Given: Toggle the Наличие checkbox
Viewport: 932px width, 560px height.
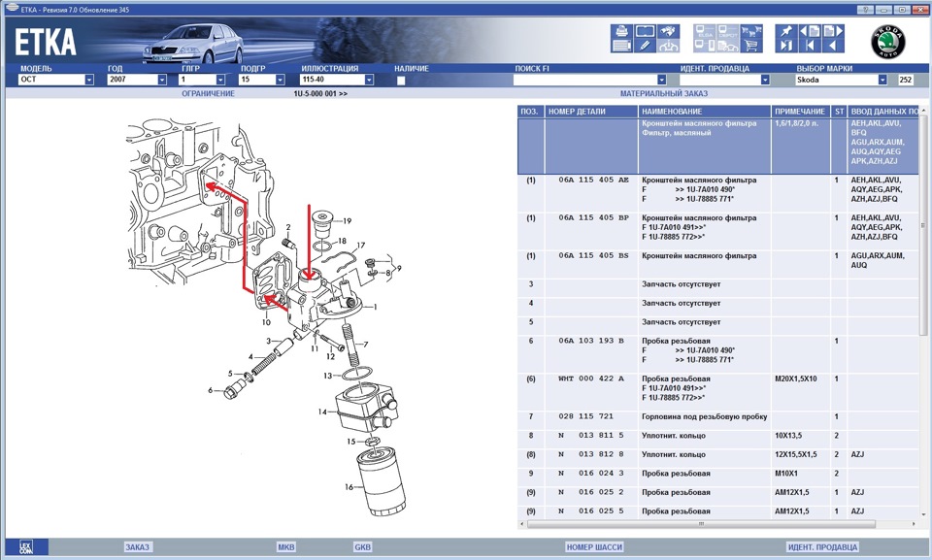Looking at the screenshot, I should 401,81.
